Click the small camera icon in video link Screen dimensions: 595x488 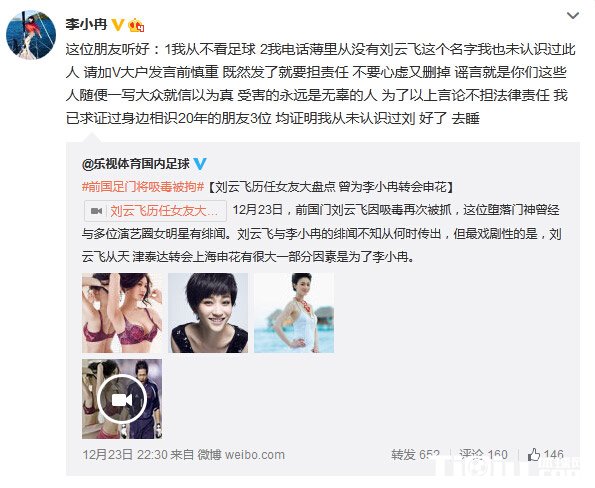(97, 211)
